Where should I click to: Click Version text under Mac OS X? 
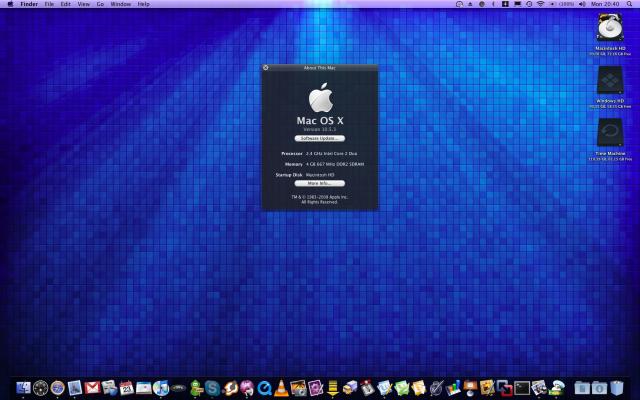click(320, 129)
